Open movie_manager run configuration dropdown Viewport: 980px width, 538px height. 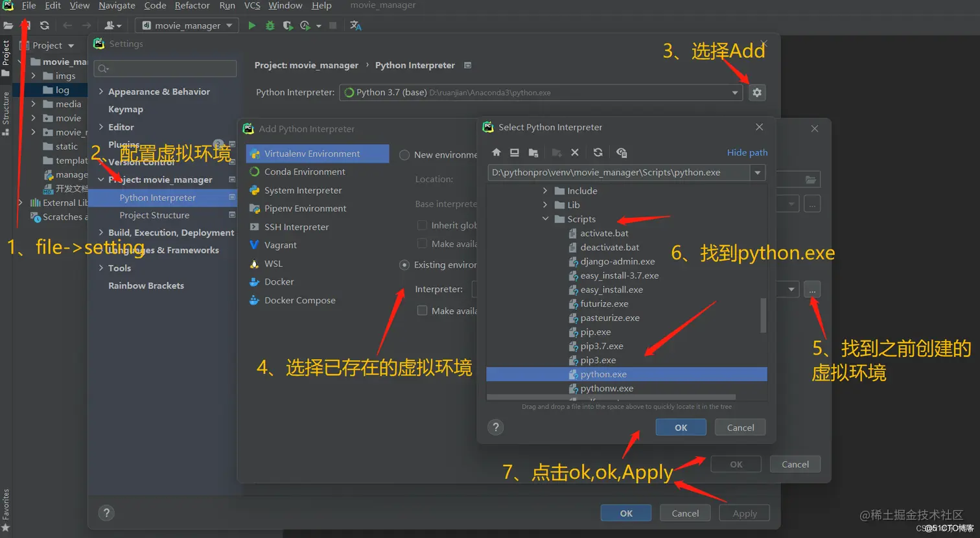click(x=187, y=25)
